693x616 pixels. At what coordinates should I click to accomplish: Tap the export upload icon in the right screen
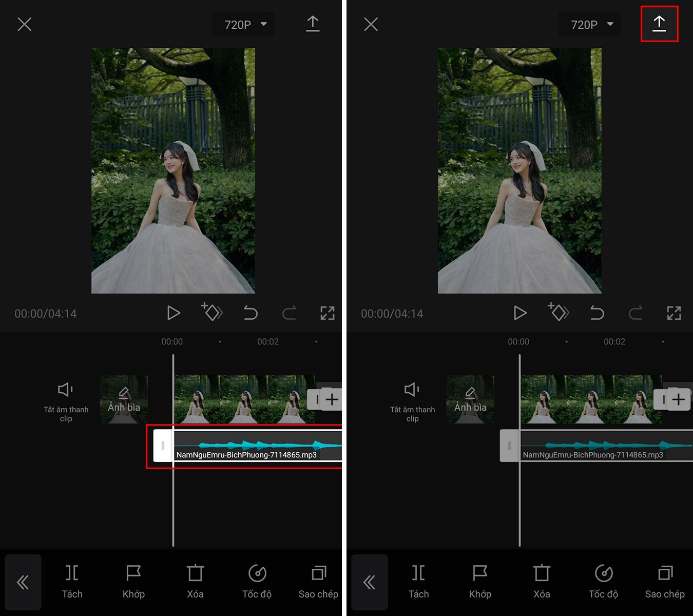tap(659, 24)
